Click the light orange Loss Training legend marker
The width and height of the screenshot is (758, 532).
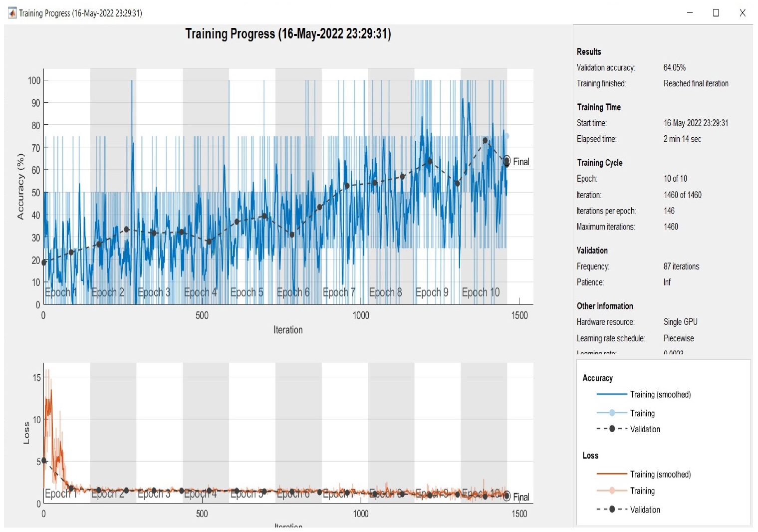coord(612,491)
